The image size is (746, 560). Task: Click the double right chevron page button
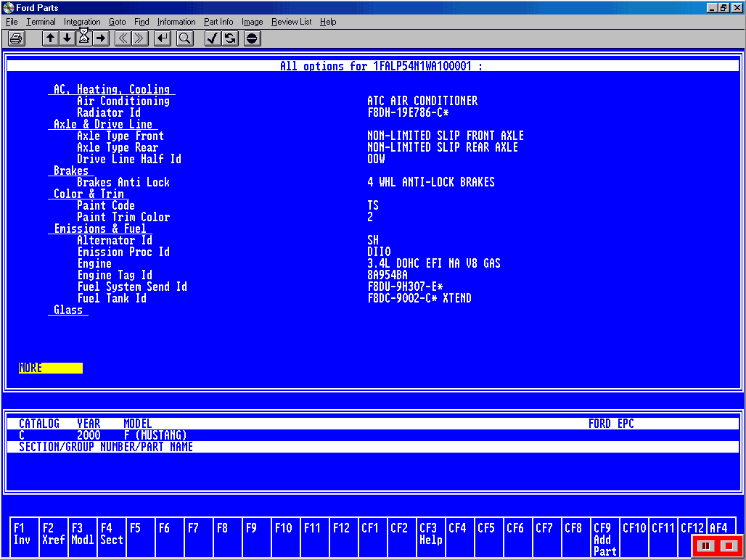[x=140, y=38]
